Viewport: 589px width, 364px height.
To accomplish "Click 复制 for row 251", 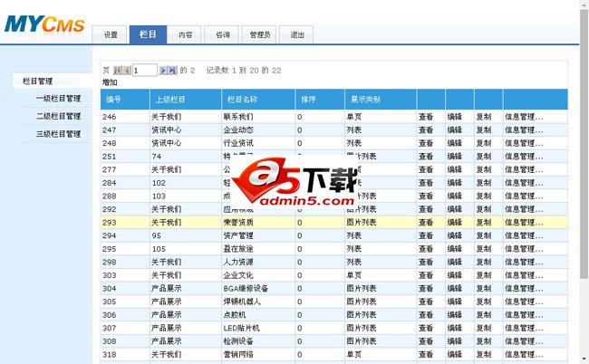I will 484,156.
